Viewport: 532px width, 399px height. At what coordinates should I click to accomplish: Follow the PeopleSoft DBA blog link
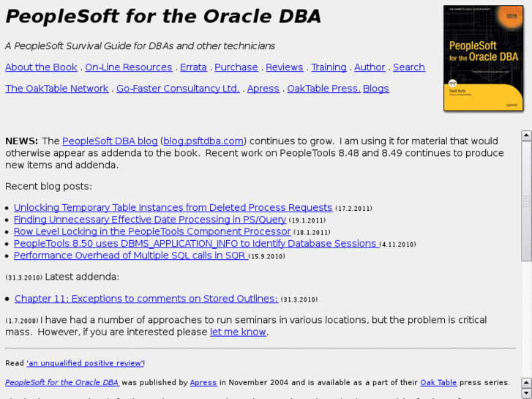point(110,141)
